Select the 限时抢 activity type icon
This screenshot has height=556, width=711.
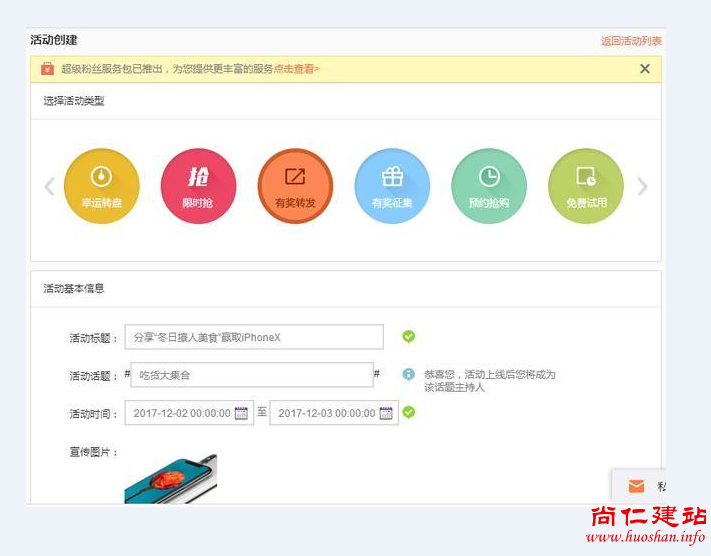coord(198,186)
